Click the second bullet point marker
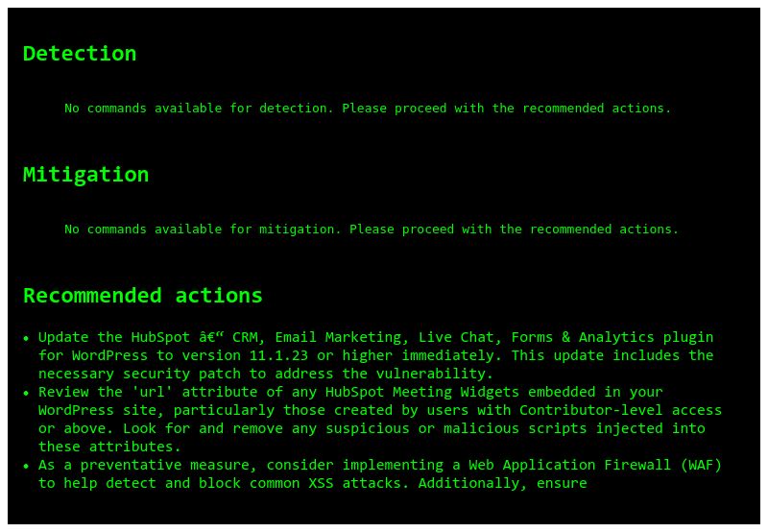768x532 pixels. [26, 393]
